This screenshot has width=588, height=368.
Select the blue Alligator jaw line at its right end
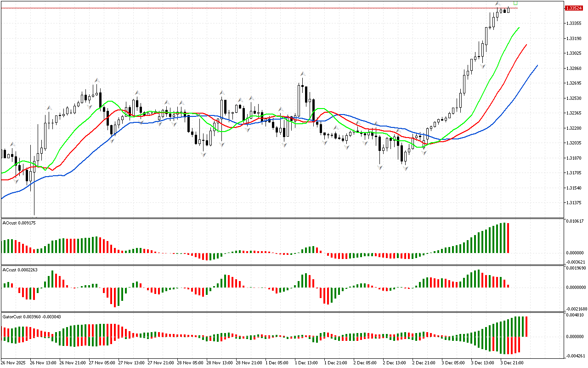pyautogui.click(x=537, y=66)
